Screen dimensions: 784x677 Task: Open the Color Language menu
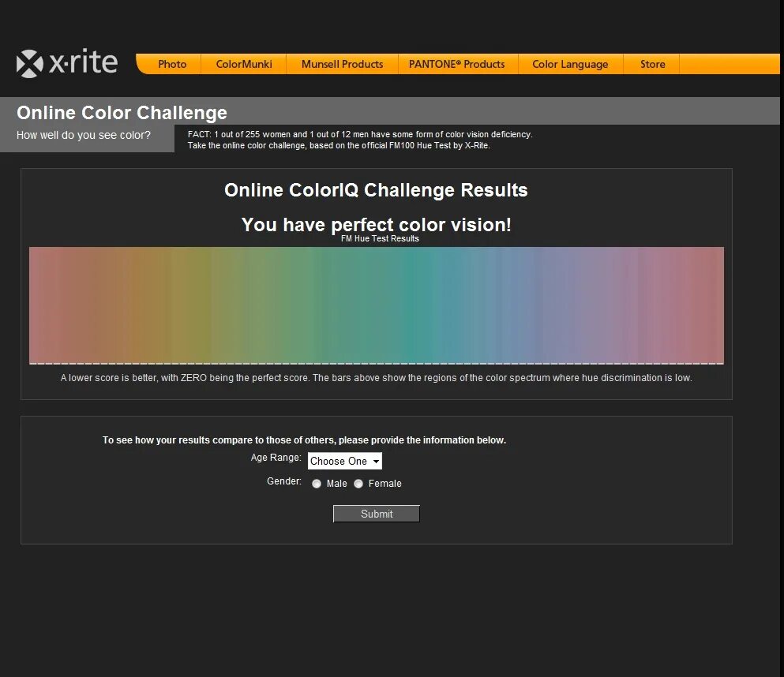coord(570,64)
